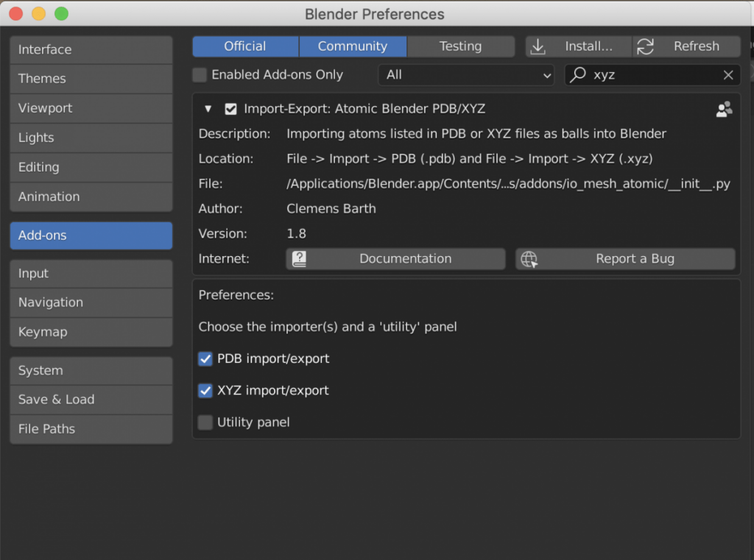Select the Testing add-ons filter tab

pyautogui.click(x=460, y=46)
